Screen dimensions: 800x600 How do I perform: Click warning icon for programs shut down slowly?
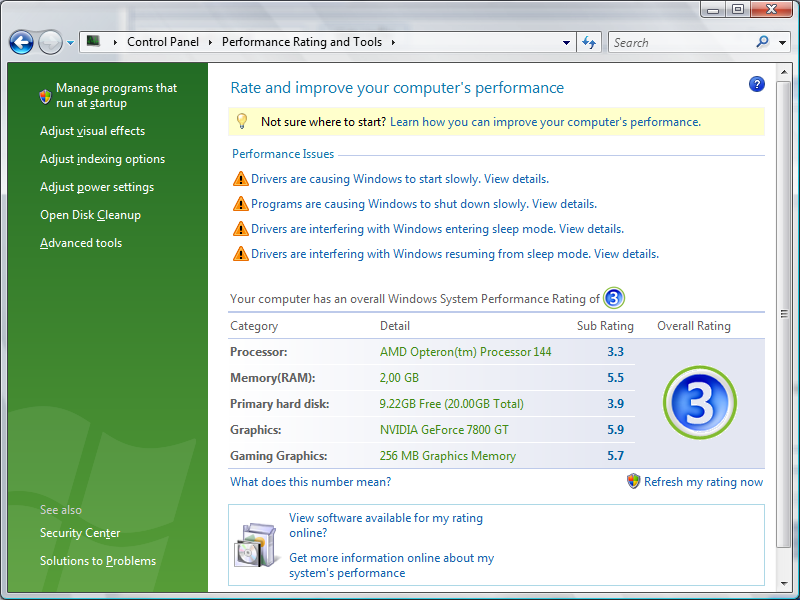coord(240,204)
